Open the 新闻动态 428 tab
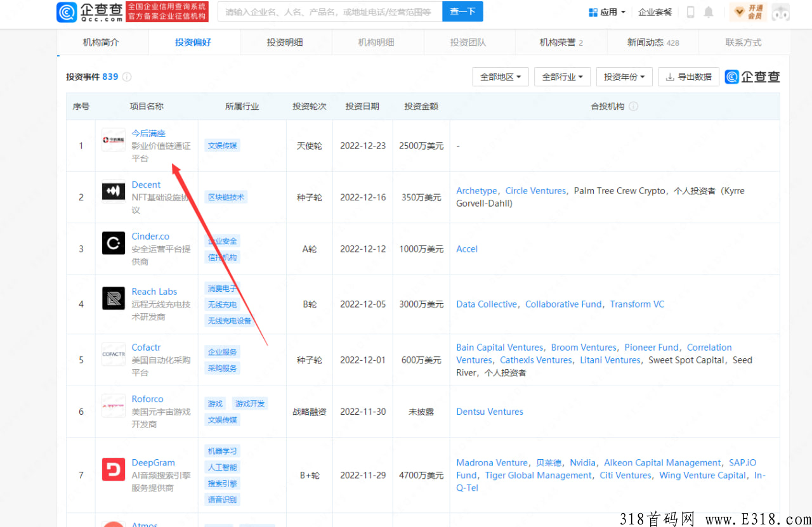The image size is (812, 527). click(x=653, y=42)
